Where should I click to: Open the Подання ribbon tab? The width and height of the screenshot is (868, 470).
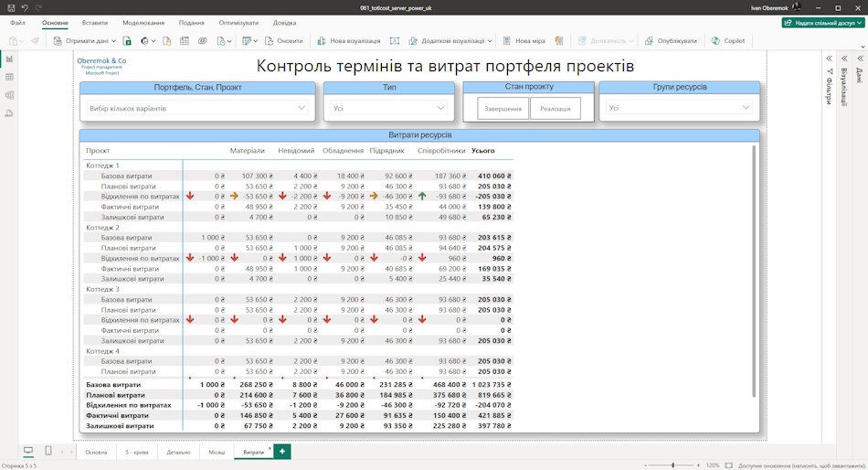pyautogui.click(x=192, y=23)
